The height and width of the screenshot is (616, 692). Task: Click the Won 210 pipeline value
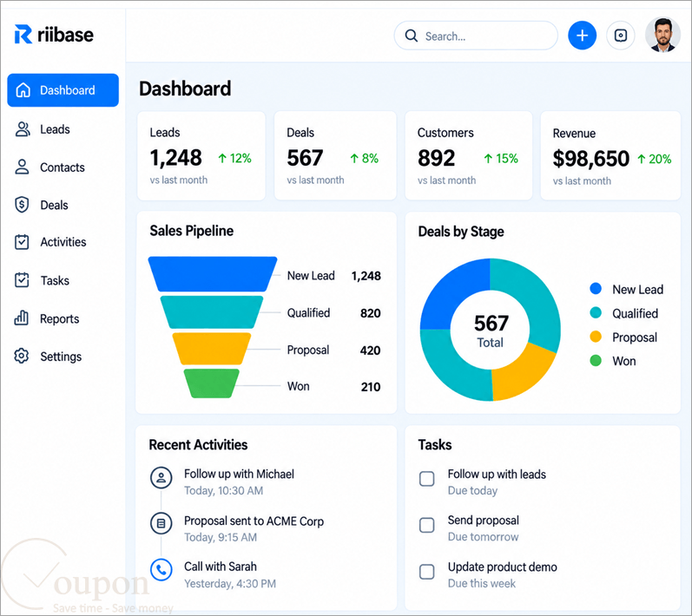point(371,387)
